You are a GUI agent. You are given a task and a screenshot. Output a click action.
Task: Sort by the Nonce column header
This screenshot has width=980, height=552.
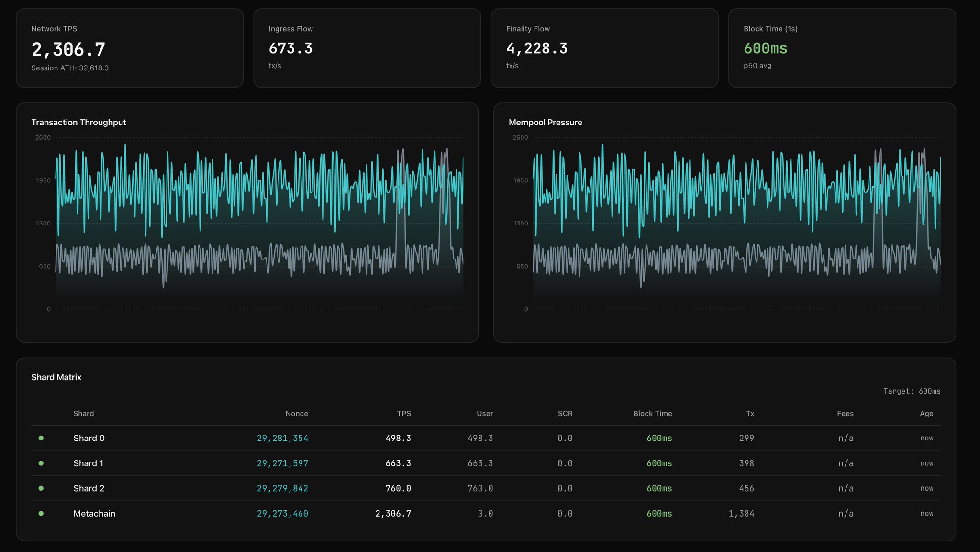297,414
